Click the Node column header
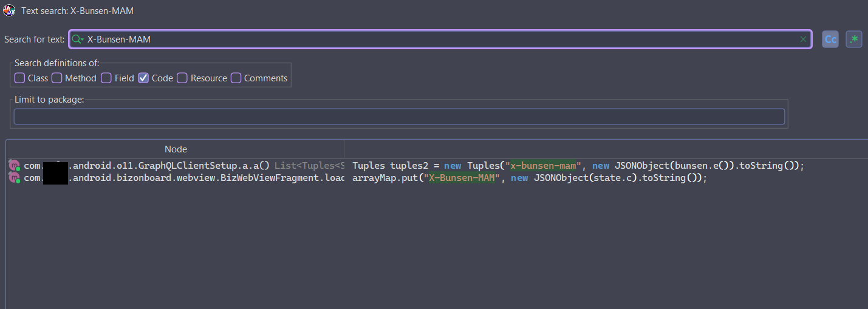The width and height of the screenshot is (868, 309). click(176, 149)
